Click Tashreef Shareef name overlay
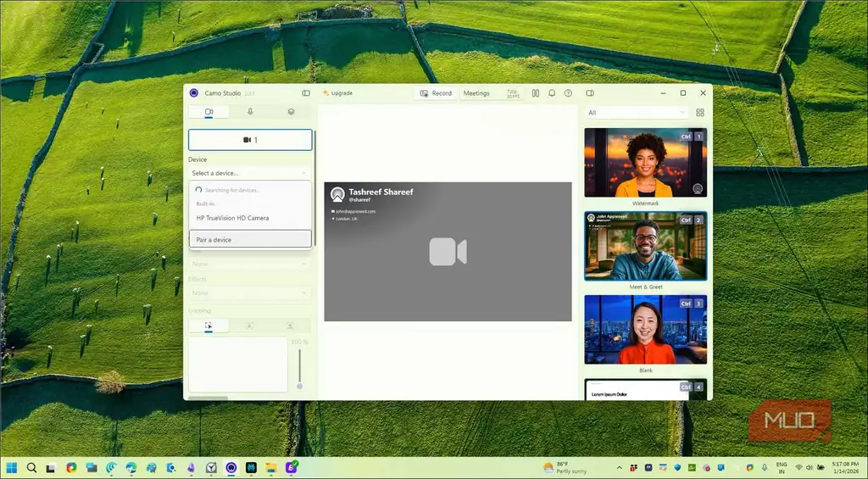 [381, 192]
